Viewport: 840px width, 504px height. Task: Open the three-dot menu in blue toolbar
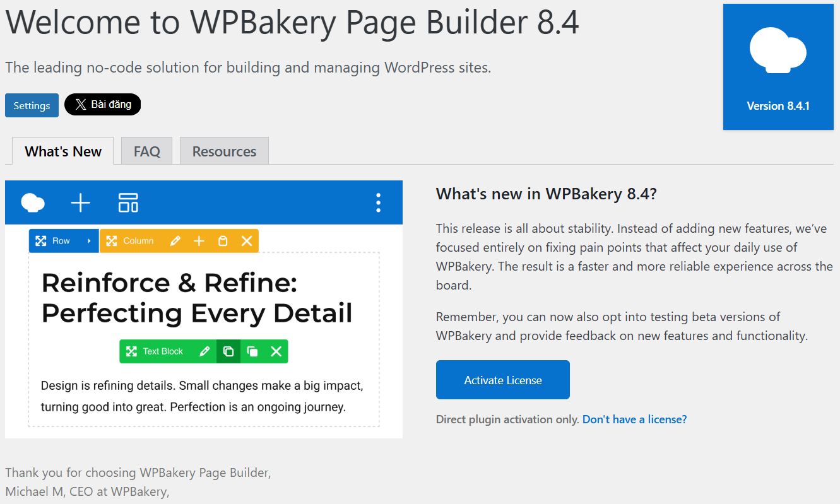378,203
